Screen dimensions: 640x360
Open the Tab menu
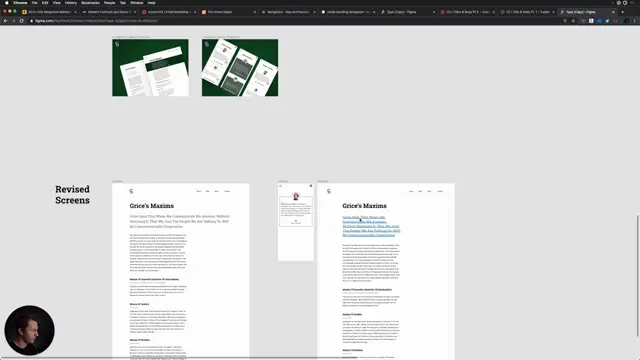coord(123,3)
